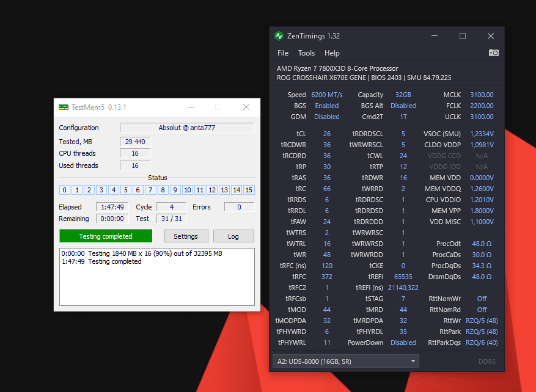This screenshot has height=392, width=536.
Task: Click the tRFC (ns) value 120
Action: [x=327, y=266]
